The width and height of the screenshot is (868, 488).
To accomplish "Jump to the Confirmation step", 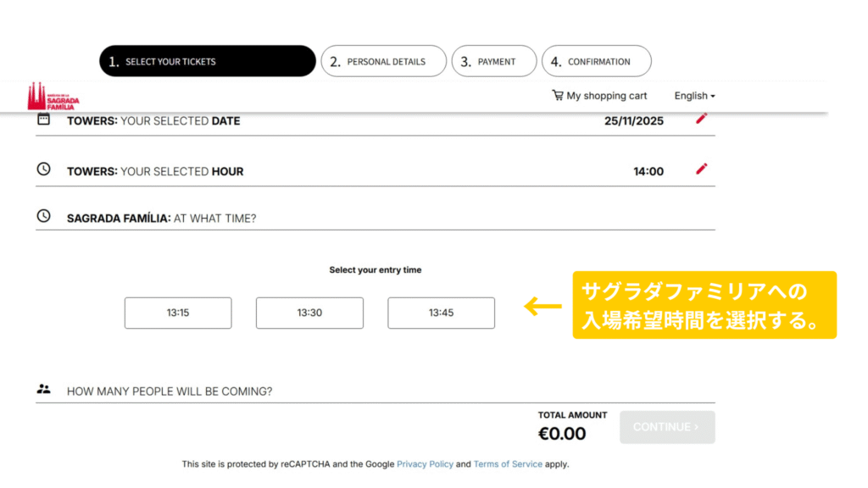I will 596,61.
